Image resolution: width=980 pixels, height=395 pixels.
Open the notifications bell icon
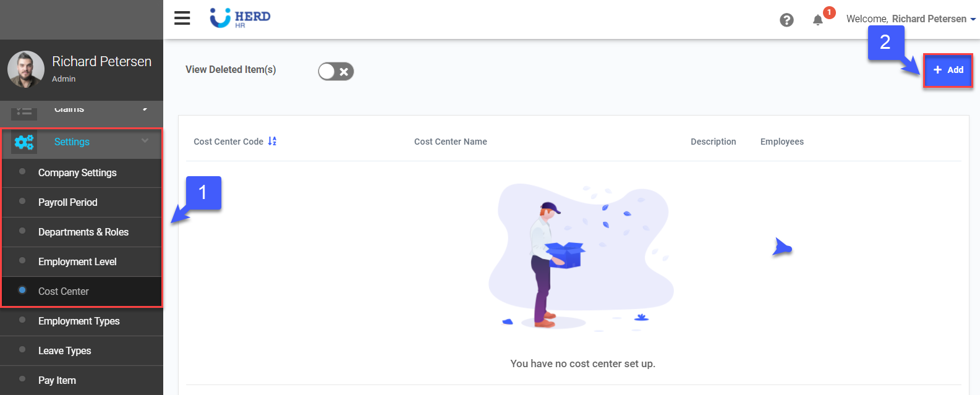pyautogui.click(x=818, y=20)
